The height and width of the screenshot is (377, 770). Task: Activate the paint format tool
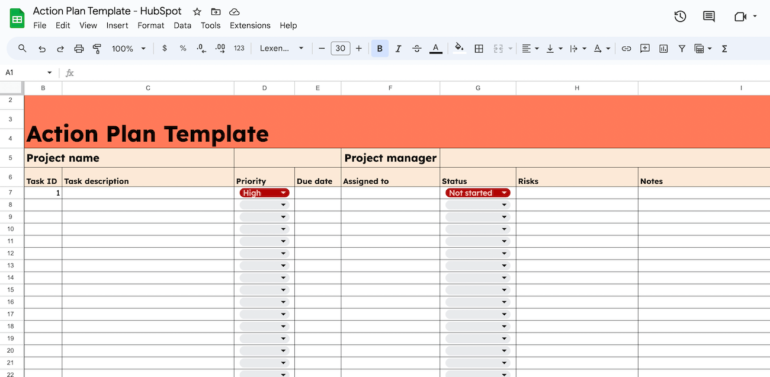tap(97, 49)
